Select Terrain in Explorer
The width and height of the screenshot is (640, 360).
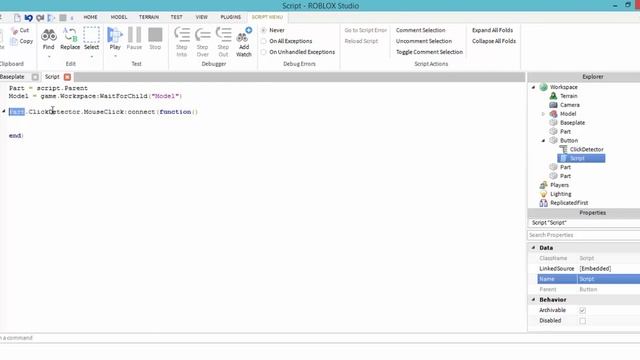568,96
